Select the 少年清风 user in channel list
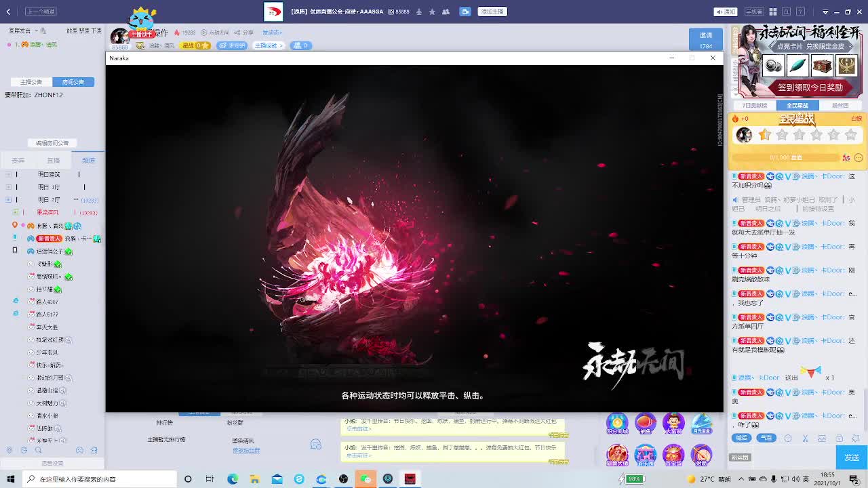 point(47,352)
